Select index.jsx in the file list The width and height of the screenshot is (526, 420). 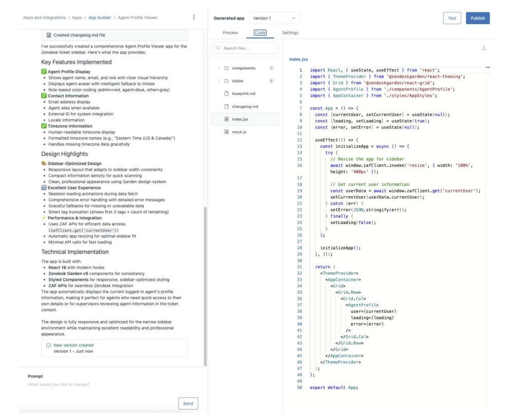click(245, 119)
